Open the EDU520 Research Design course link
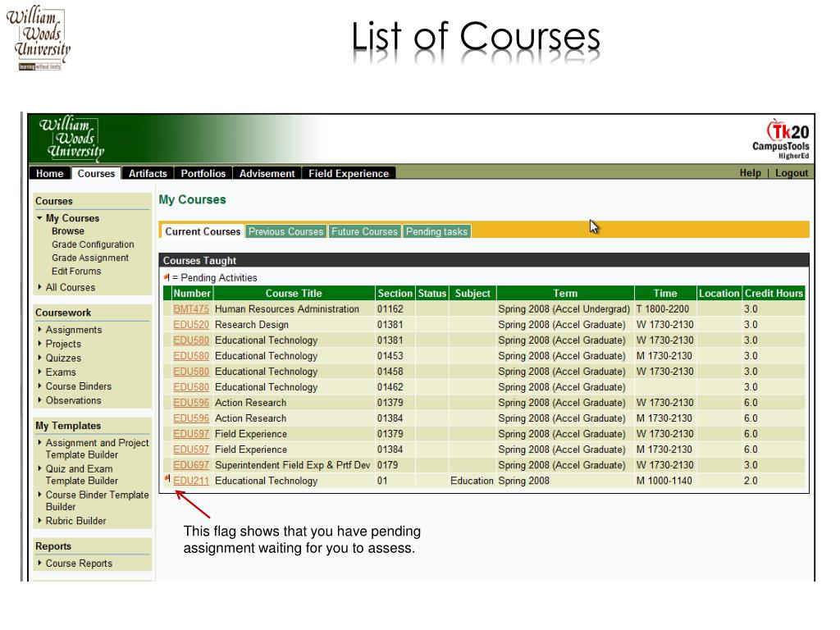 [190, 325]
